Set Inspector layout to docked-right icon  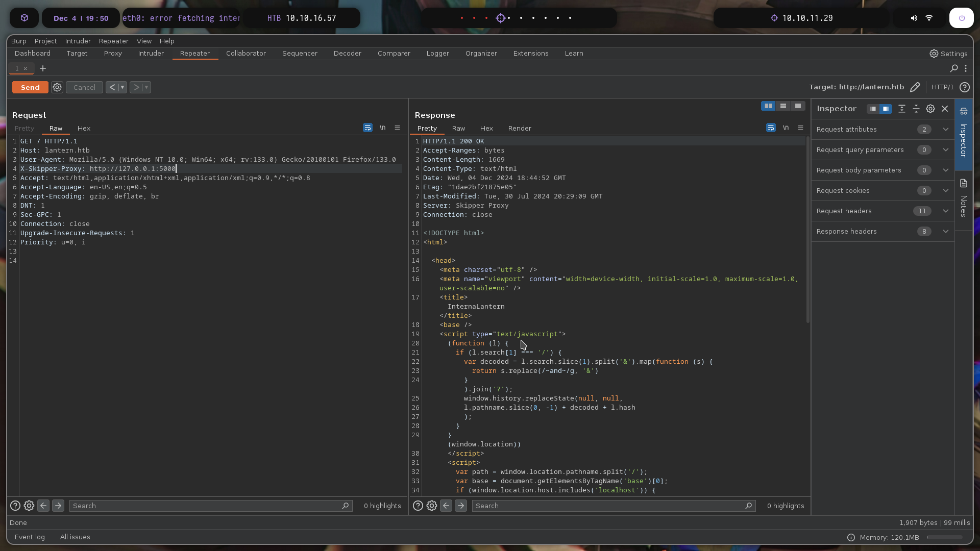(886, 109)
